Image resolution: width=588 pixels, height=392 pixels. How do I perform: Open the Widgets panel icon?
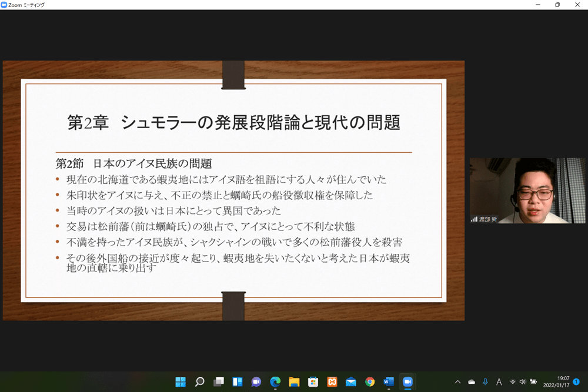(x=237, y=382)
